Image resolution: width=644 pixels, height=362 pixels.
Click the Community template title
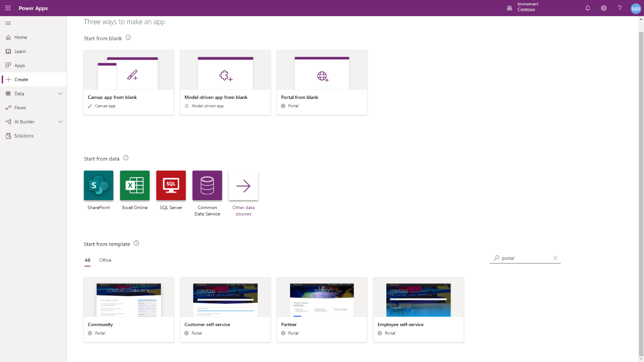[x=100, y=325]
